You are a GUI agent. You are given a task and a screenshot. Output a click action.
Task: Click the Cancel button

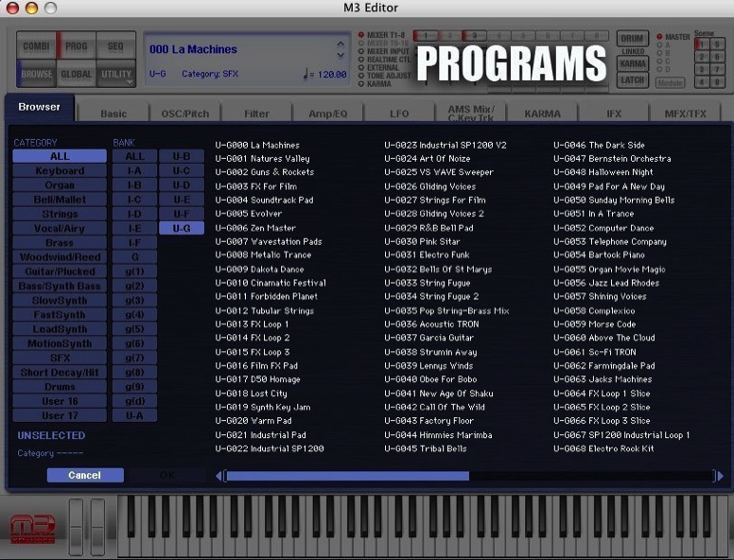(85, 475)
